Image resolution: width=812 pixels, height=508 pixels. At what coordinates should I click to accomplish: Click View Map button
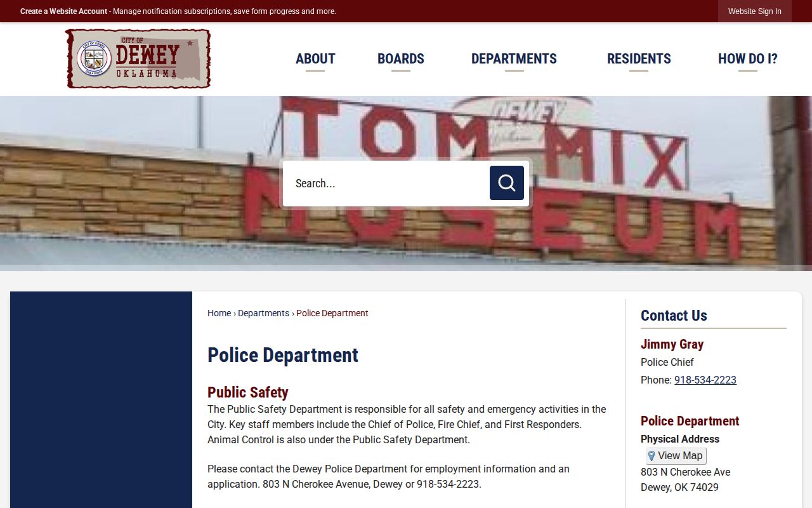[x=676, y=455]
